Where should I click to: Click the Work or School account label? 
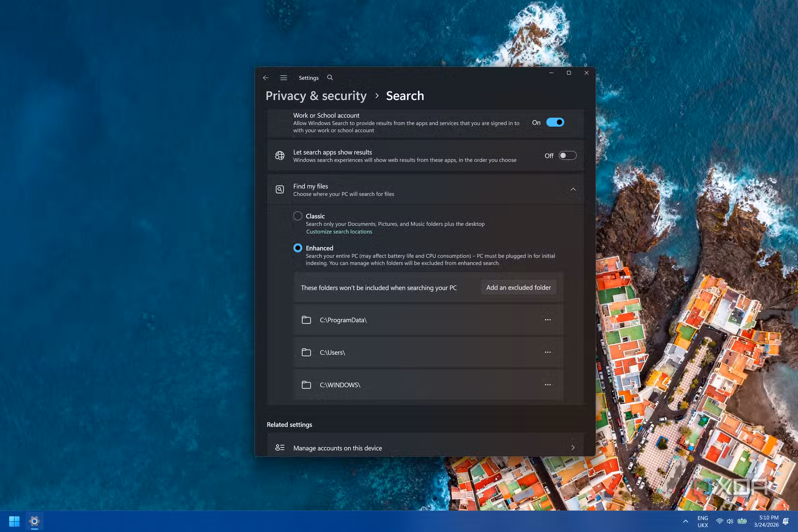point(326,116)
